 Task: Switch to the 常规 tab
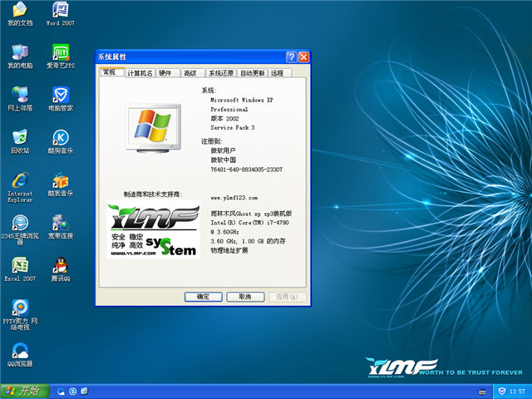click(x=112, y=72)
